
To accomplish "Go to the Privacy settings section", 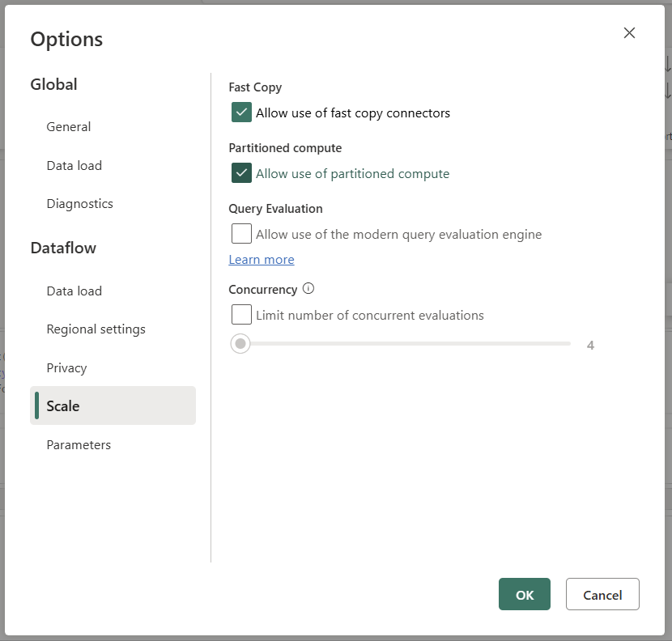I will [66, 367].
